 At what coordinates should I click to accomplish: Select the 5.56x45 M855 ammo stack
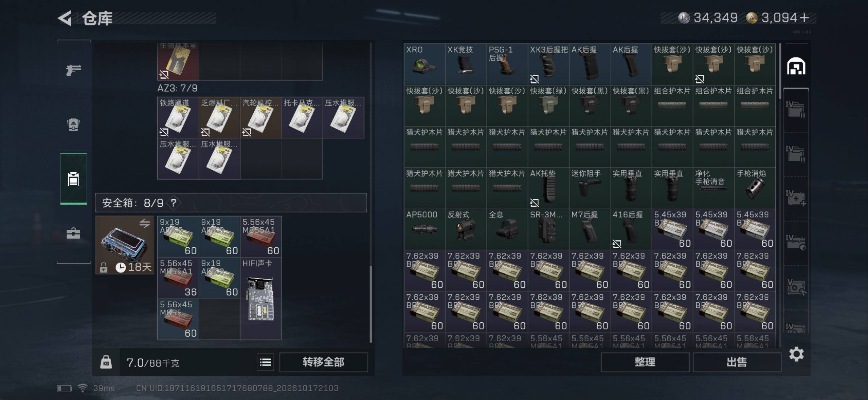178,319
